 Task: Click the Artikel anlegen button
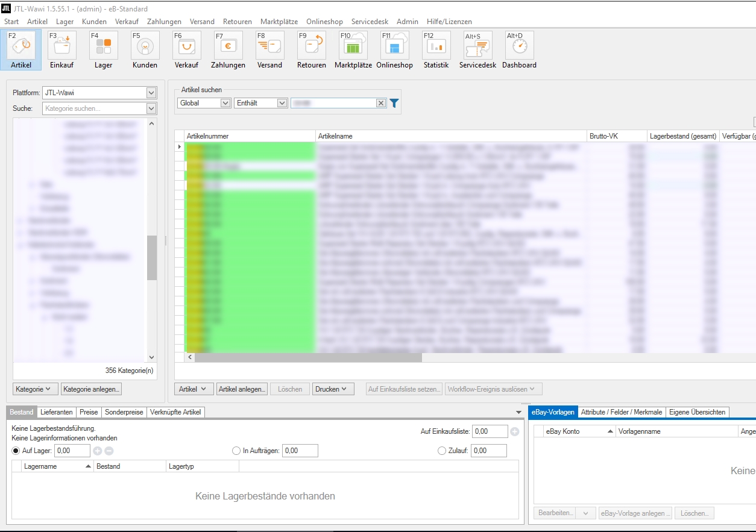coord(242,389)
